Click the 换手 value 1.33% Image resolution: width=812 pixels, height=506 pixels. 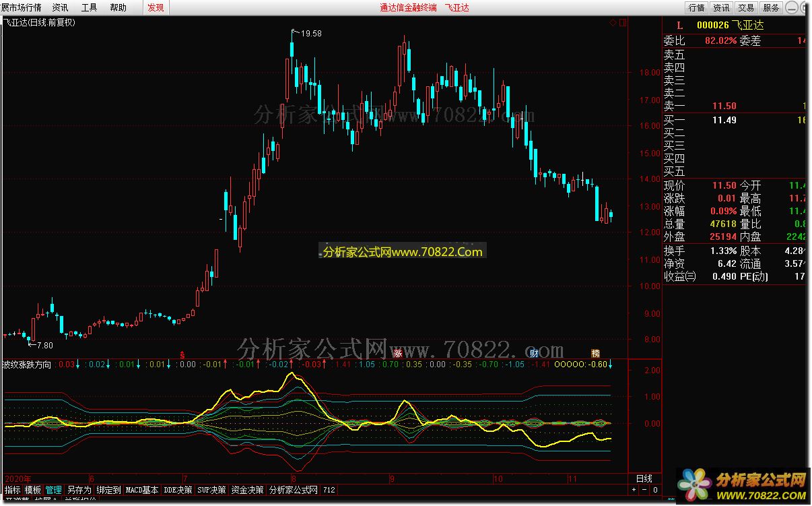click(x=722, y=251)
